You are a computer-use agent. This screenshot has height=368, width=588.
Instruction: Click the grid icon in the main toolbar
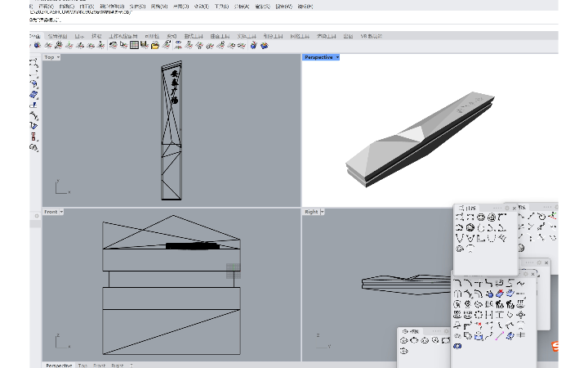tap(134, 46)
